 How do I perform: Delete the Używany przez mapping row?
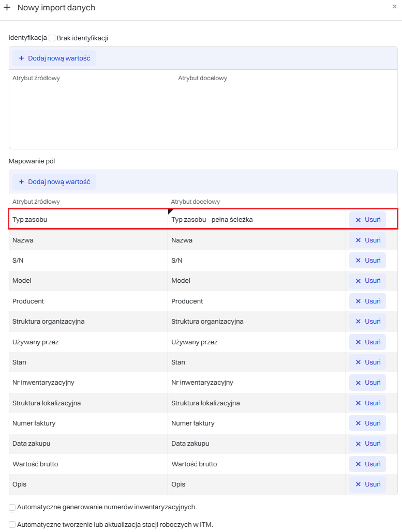coord(367,342)
